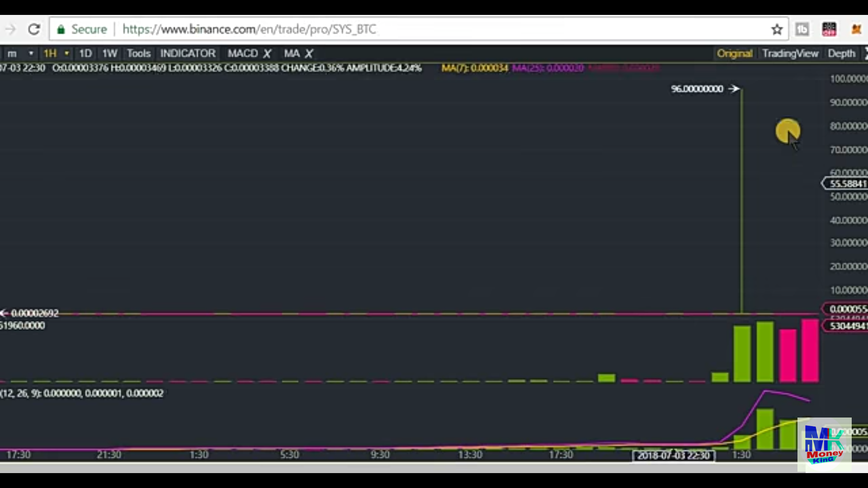This screenshot has width=868, height=488.
Task: Click the browser forward arrow
Action: 10,29
